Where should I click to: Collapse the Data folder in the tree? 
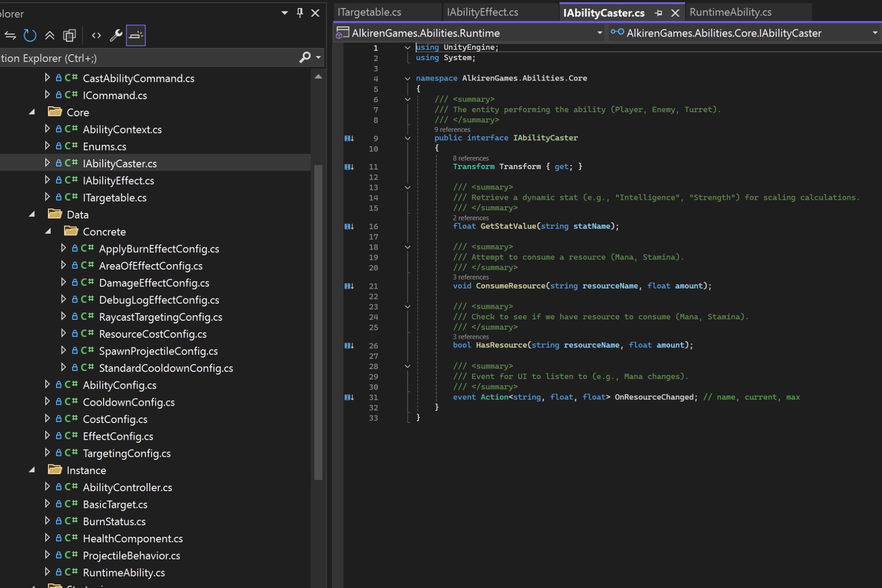(x=32, y=214)
